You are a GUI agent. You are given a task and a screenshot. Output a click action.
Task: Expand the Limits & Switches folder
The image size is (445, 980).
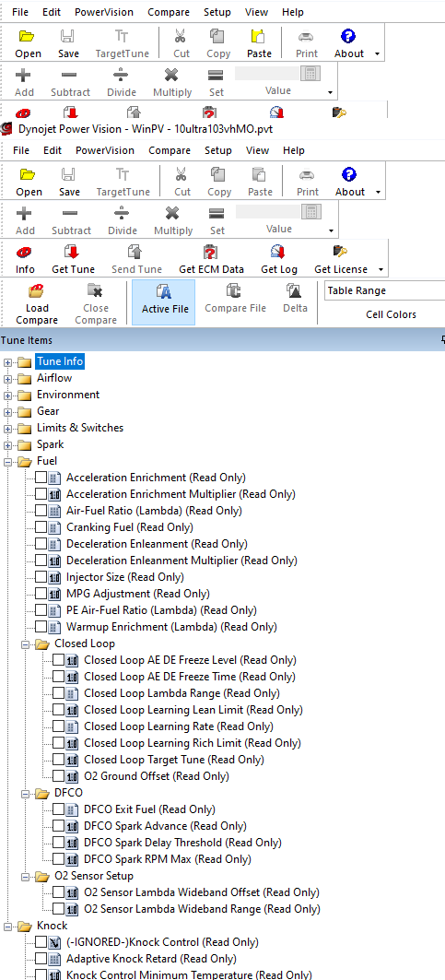pyautogui.click(x=7, y=429)
